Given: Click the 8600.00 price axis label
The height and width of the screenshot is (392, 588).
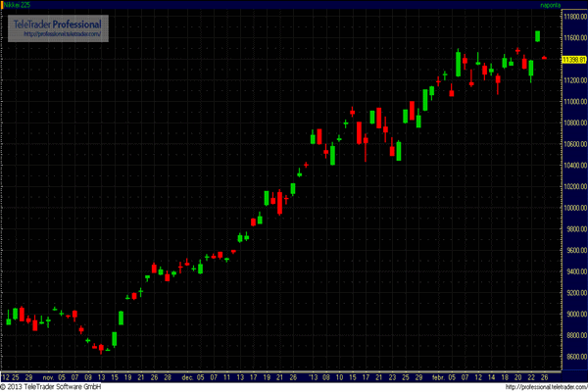Looking at the screenshot, I should 572,357.
